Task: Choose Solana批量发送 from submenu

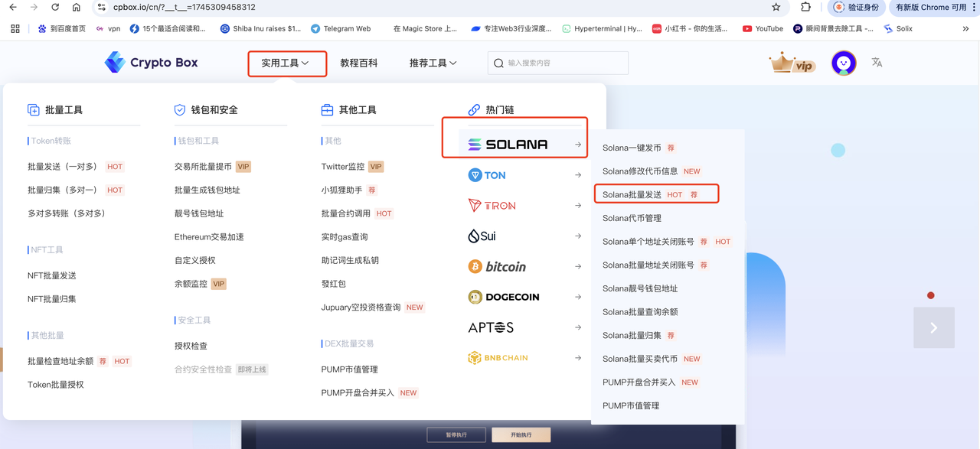Action: tap(632, 194)
